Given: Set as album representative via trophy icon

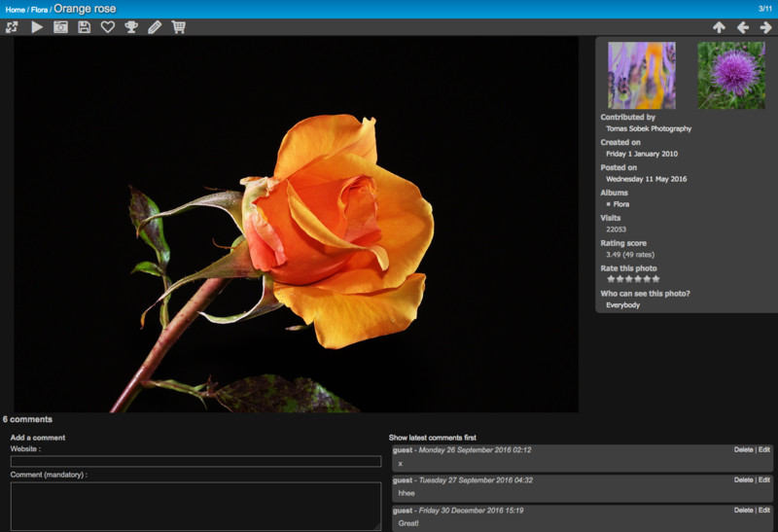Looking at the screenshot, I should click(131, 27).
